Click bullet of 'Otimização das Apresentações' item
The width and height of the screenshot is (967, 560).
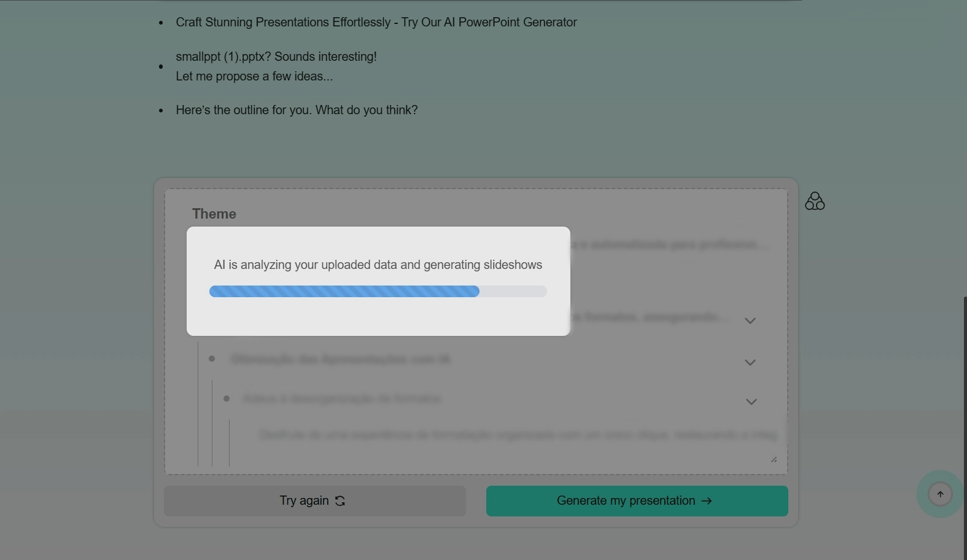[212, 359]
